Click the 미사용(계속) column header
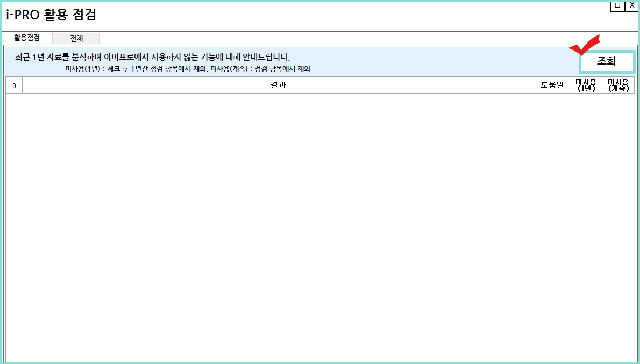 pyautogui.click(x=618, y=85)
